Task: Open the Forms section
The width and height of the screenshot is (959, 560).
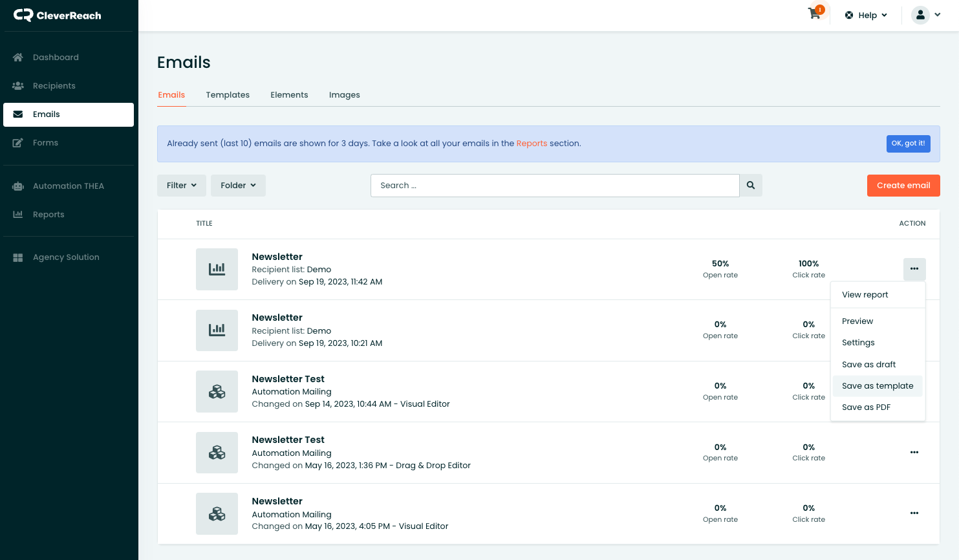Action: (x=46, y=142)
